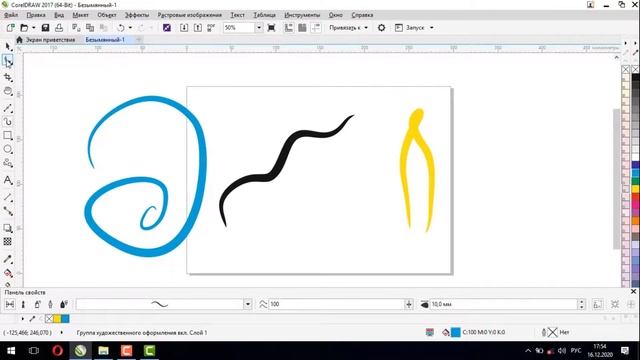Open the Текст menu

[238, 15]
